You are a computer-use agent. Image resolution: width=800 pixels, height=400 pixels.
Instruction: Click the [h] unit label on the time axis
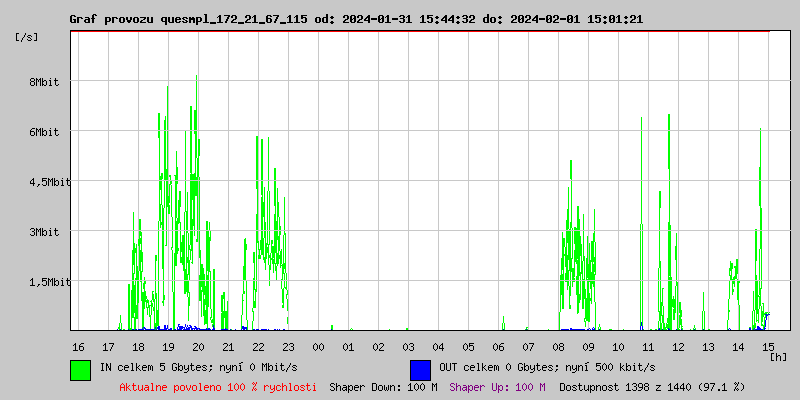(x=778, y=357)
